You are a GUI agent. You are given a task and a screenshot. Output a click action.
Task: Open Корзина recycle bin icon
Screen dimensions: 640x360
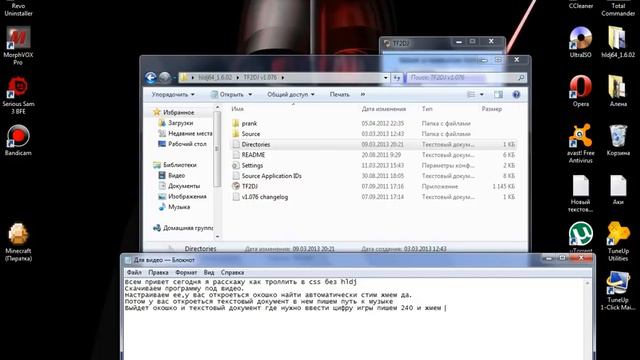(x=618, y=140)
